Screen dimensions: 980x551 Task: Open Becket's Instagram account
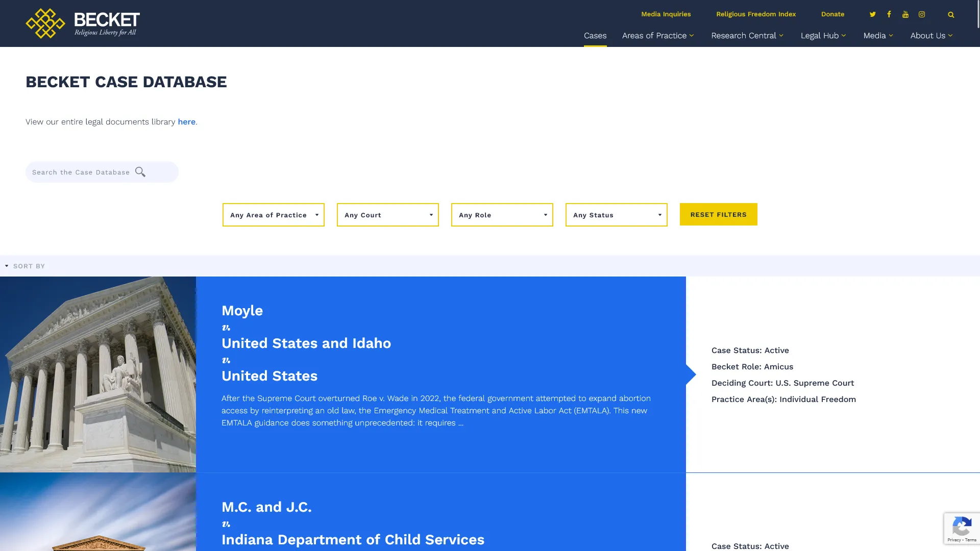[922, 14]
